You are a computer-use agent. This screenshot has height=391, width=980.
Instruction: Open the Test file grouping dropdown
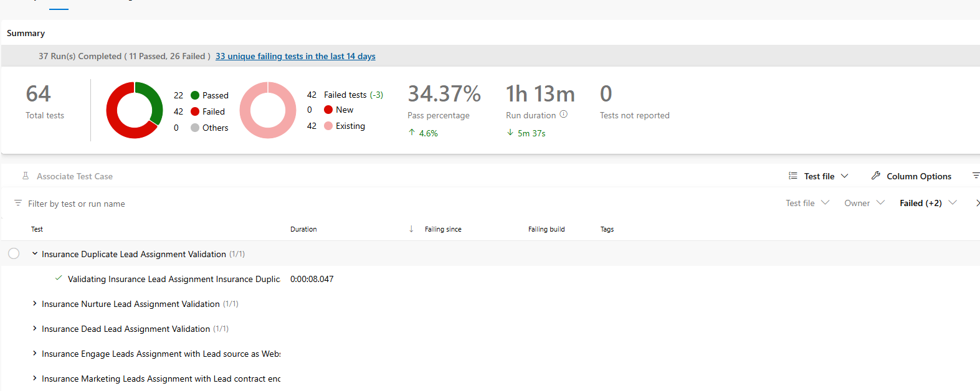[819, 176]
